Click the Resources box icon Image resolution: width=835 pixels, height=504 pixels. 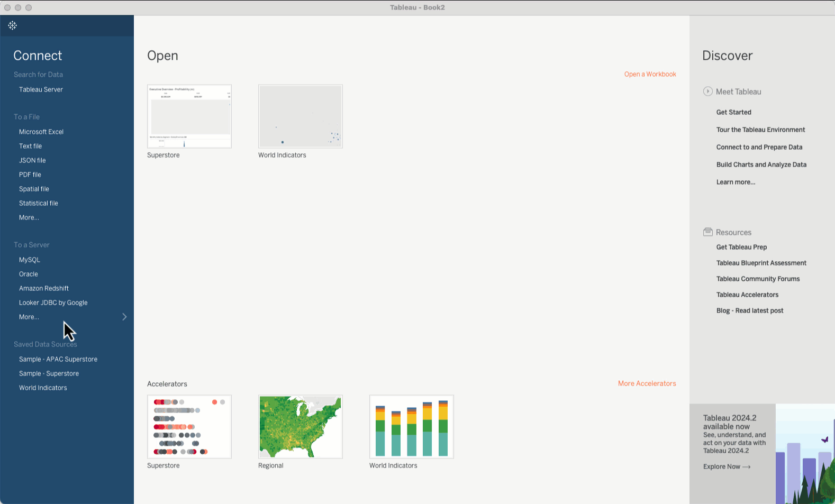pos(707,232)
